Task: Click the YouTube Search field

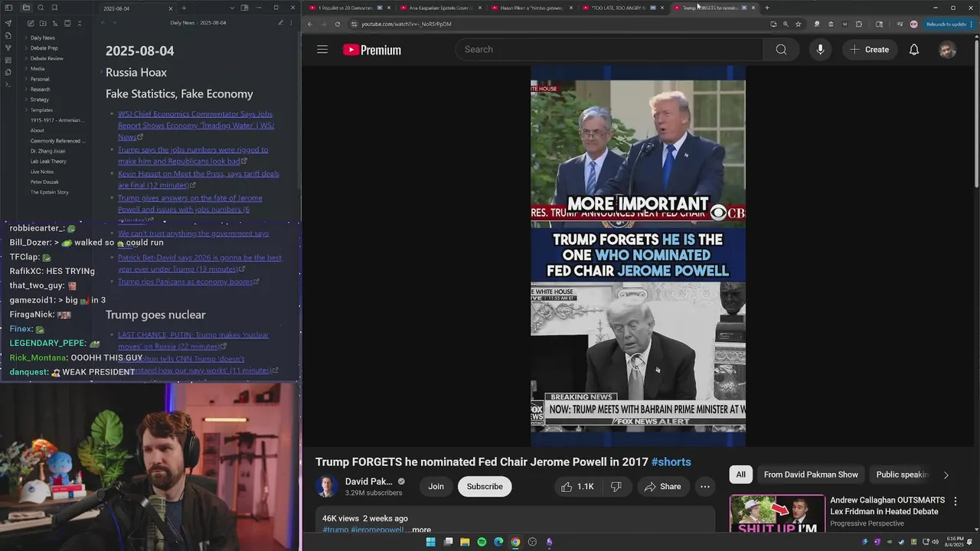Action: pyautogui.click(x=609, y=50)
